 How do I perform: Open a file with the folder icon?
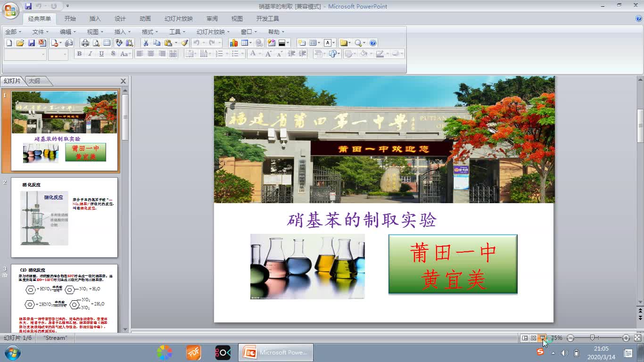20,43
